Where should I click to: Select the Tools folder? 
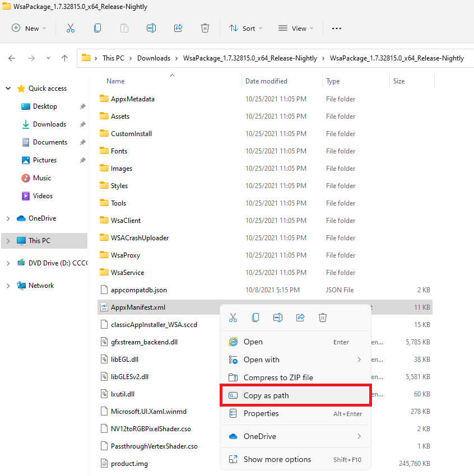(x=118, y=203)
